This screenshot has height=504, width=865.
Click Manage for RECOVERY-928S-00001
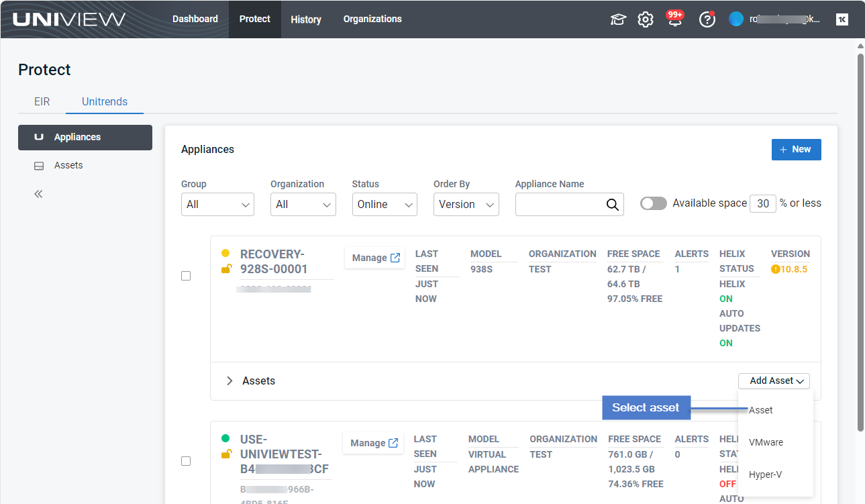(375, 258)
